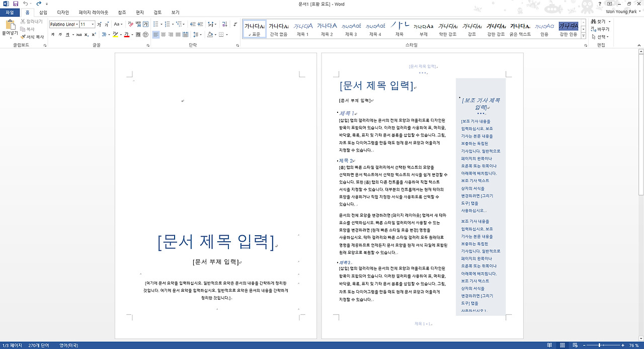Toggle character border

[x=145, y=24]
